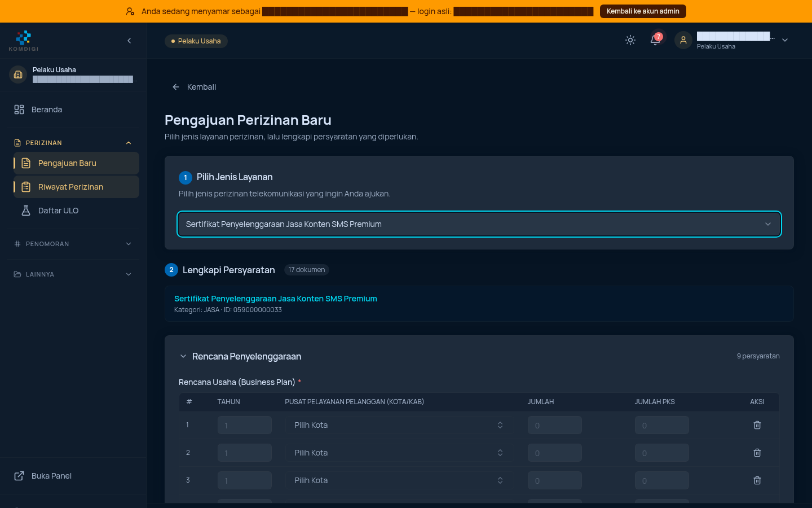
Task: Click Sertifikat Penyelenggaraan Jasa Konten SMS Premium title
Action: pyautogui.click(x=276, y=299)
